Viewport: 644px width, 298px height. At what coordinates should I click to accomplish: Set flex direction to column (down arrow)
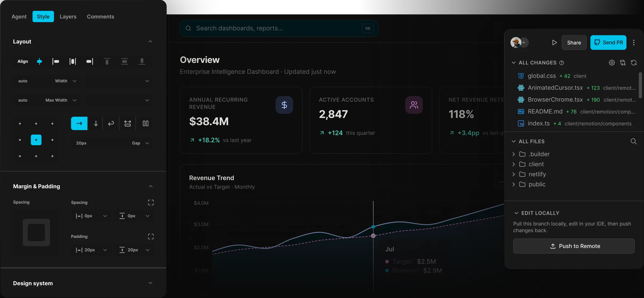coord(96,123)
